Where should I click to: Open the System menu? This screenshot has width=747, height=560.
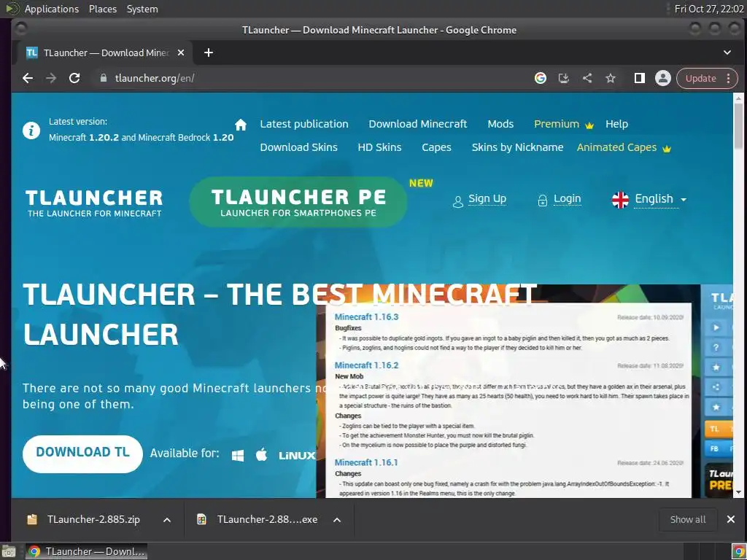142,9
